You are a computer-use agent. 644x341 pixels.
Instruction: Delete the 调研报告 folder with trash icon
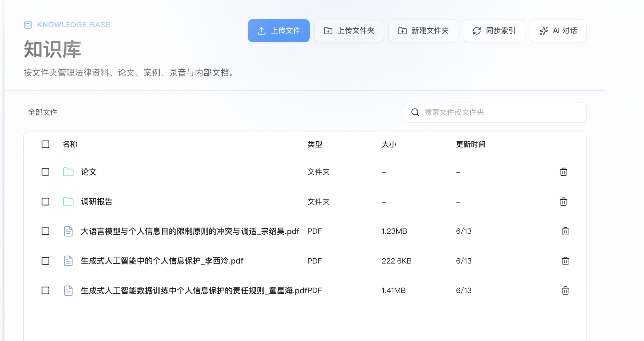(x=563, y=202)
